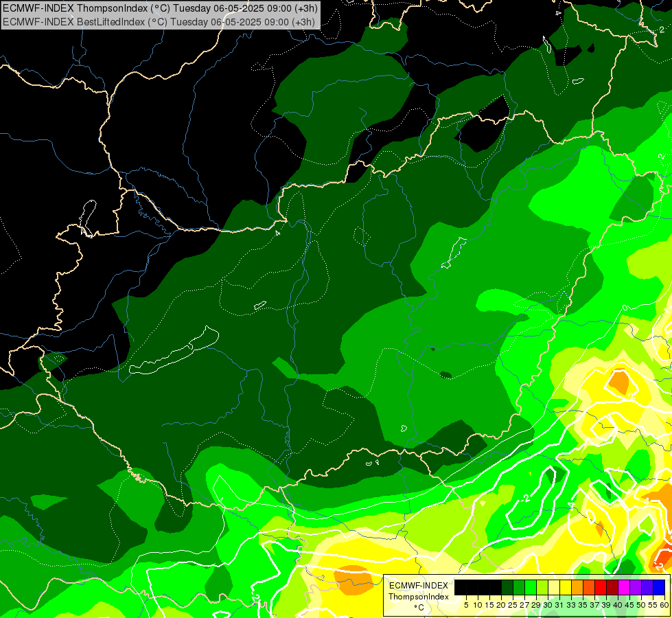This screenshot has height=618, width=672.
Task: Click the legend tick value 31
Action: pyautogui.click(x=559, y=605)
